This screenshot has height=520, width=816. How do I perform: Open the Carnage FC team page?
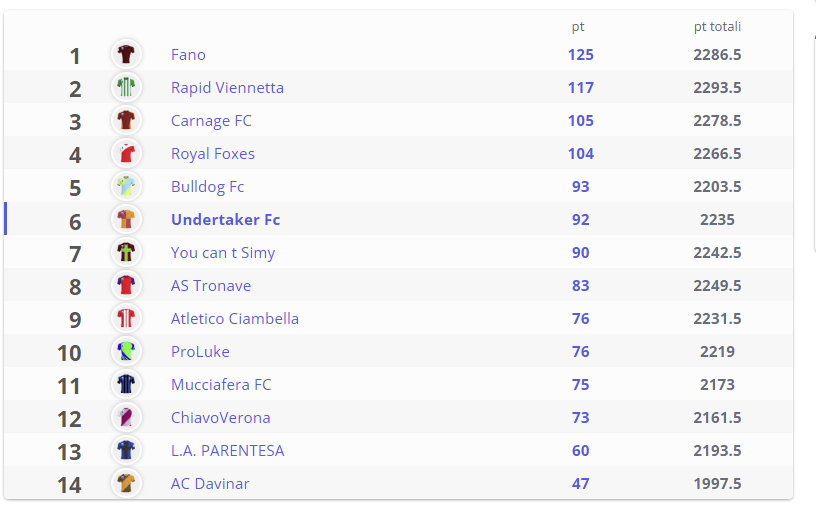pyautogui.click(x=211, y=121)
